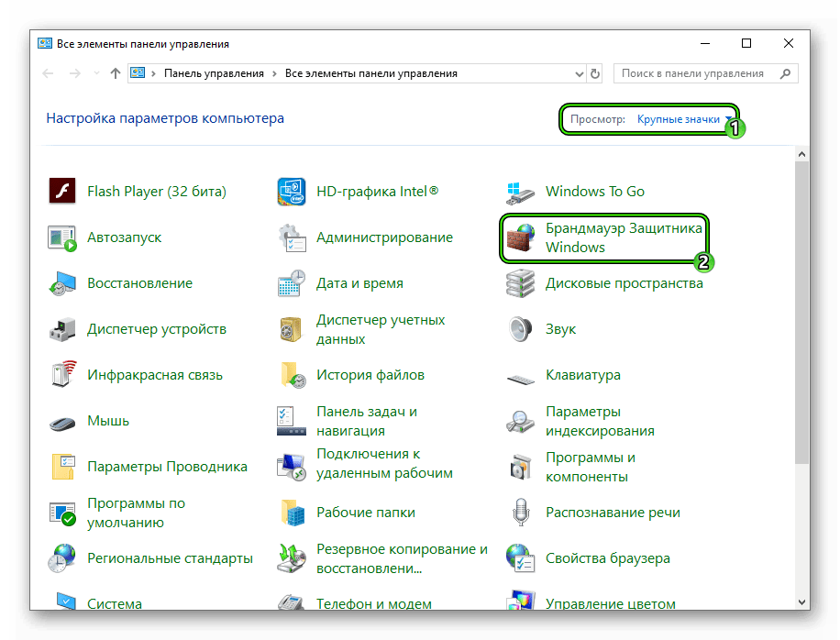Image resolution: width=840 pixels, height=640 pixels.
Task: Open the Телефон и модем link
Action: pos(374,603)
